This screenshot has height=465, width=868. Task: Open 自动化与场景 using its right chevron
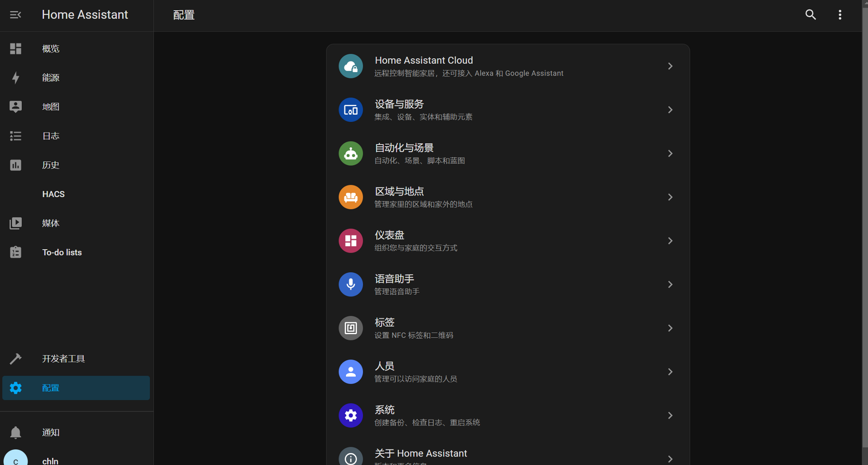(x=670, y=154)
